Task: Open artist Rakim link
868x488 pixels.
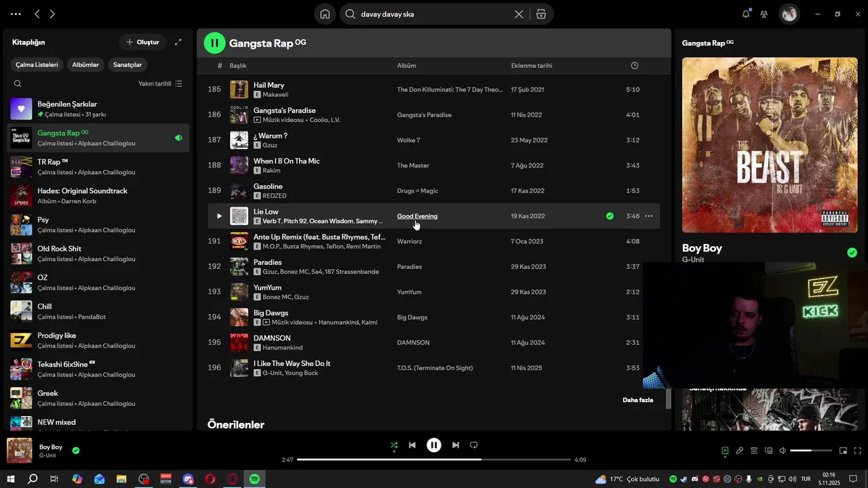Action: pyautogui.click(x=271, y=171)
